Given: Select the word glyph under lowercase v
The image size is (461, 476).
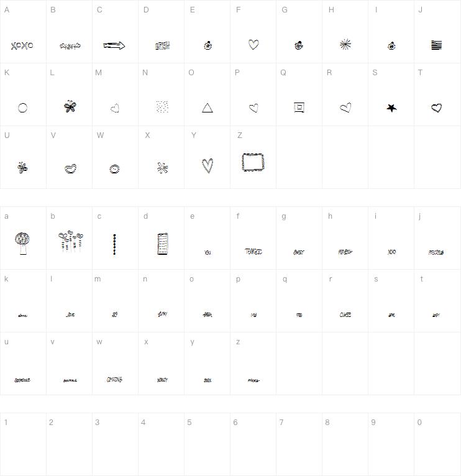Looking at the screenshot, I should pos(70,380).
